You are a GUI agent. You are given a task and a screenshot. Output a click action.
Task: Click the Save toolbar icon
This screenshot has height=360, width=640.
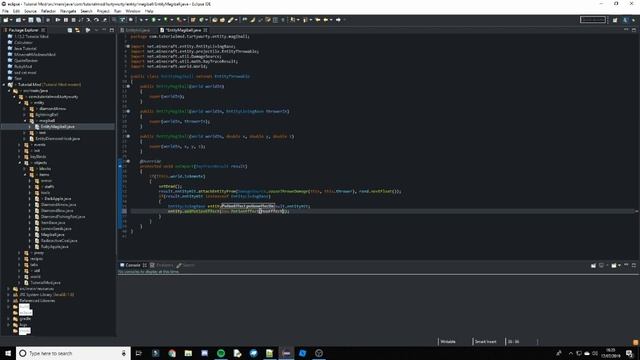tap(31, 20)
